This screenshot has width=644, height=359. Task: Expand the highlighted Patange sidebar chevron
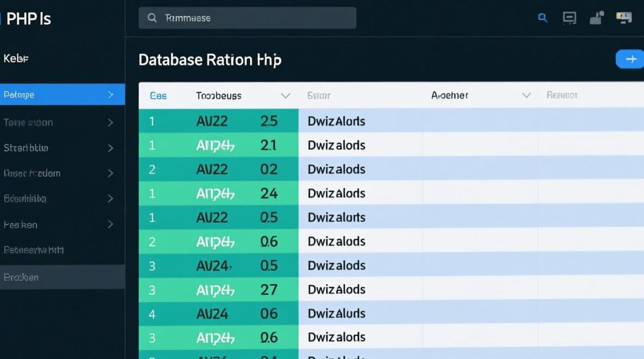pyautogui.click(x=111, y=95)
